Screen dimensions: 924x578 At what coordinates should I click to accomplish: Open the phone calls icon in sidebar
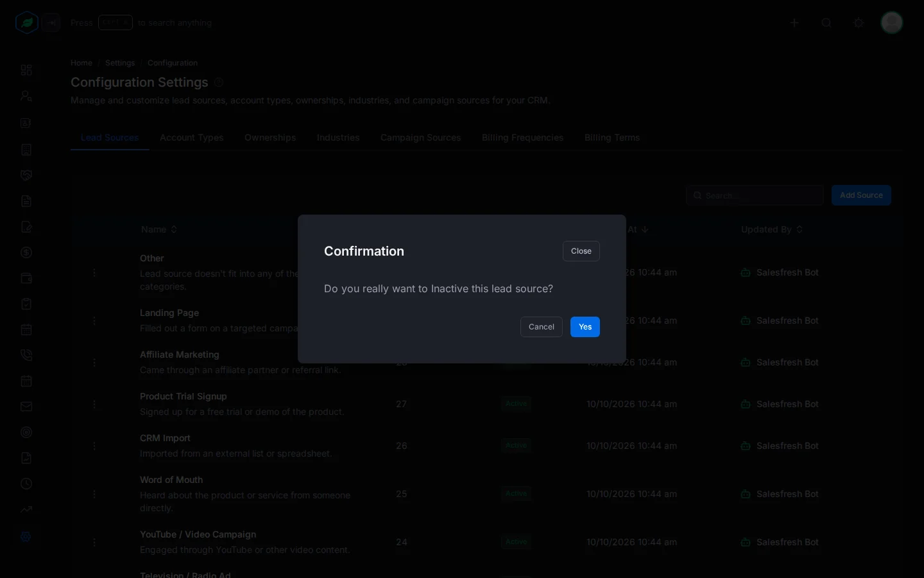pyautogui.click(x=26, y=355)
